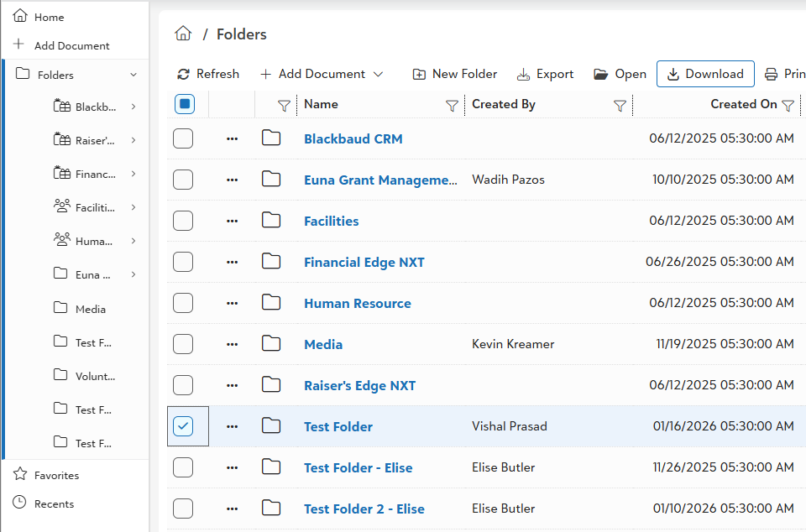This screenshot has width=806, height=532.
Task: Check the Financial Edge NXT row checkbox
Action: click(183, 262)
